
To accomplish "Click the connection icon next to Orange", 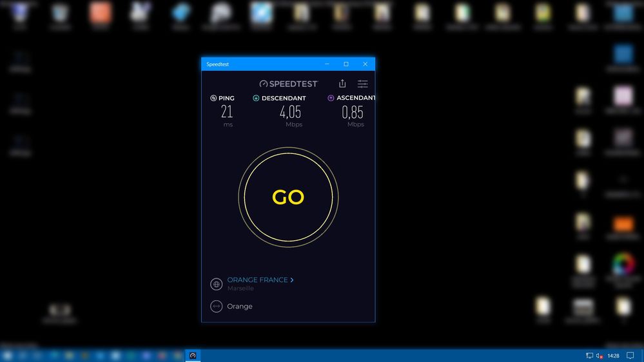I will [217, 307].
